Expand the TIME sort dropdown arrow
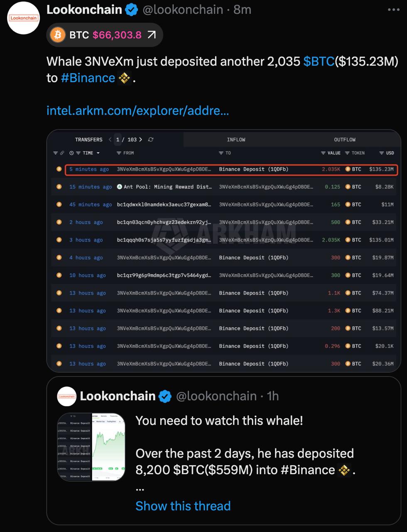This screenshot has width=407, height=532. 98,153
